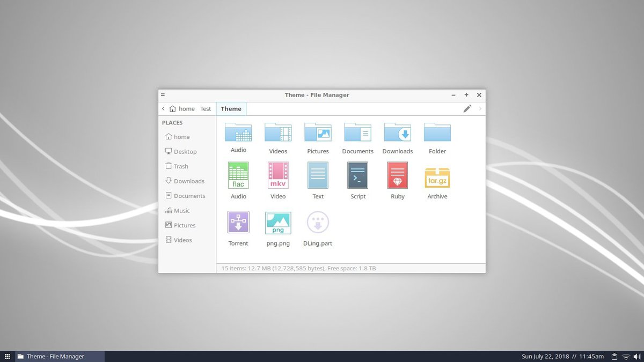The height and width of the screenshot is (362, 644).
Task: Navigate to Test in path bar
Action: pyautogui.click(x=206, y=109)
